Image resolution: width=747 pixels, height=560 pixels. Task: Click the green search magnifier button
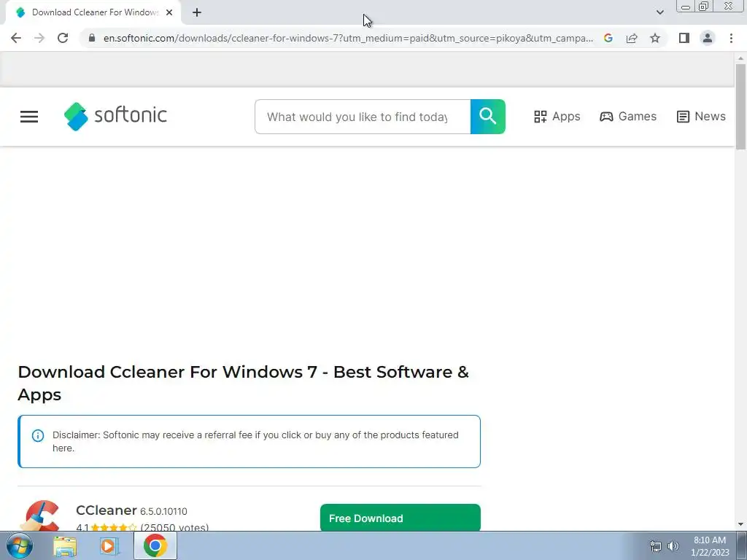click(x=488, y=117)
